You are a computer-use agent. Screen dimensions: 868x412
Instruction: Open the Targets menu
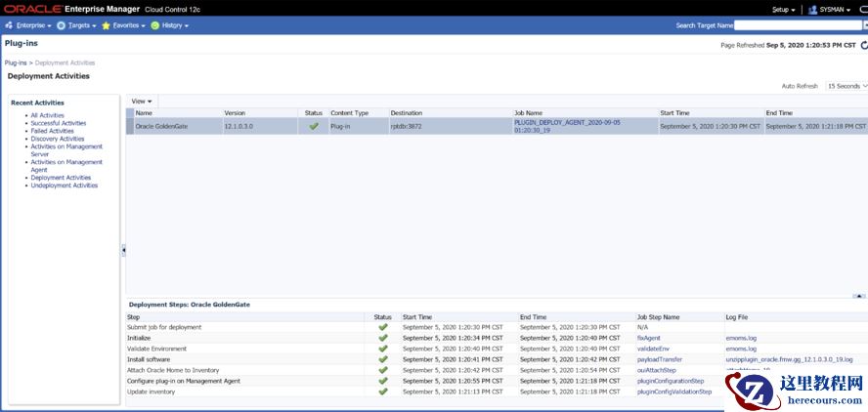78,25
